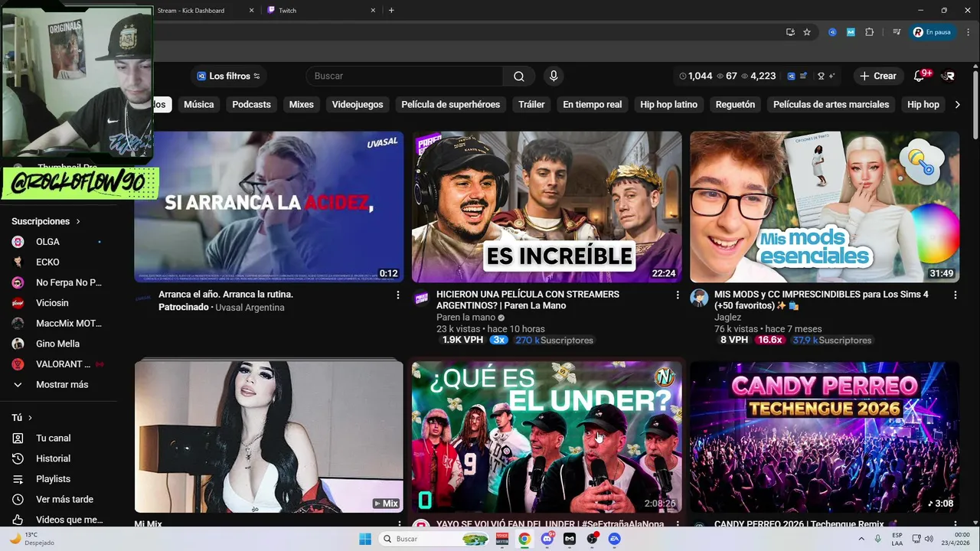The height and width of the screenshot is (551, 980).
Task: Click the list icon beside vidIQ logo
Action: (x=803, y=76)
